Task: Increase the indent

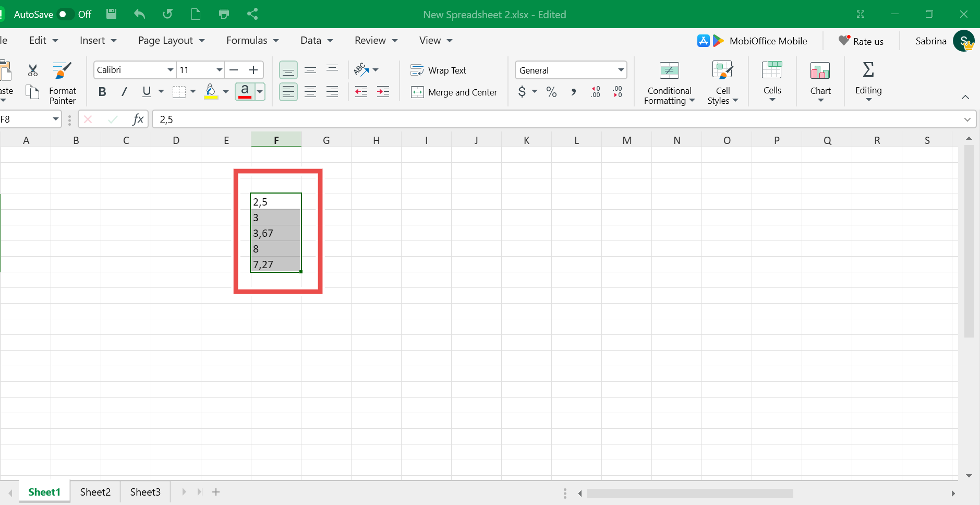Action: pyautogui.click(x=383, y=92)
